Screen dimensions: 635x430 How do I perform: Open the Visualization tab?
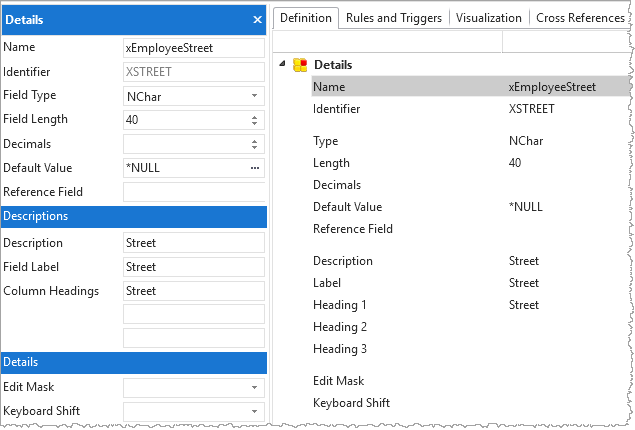click(x=490, y=18)
